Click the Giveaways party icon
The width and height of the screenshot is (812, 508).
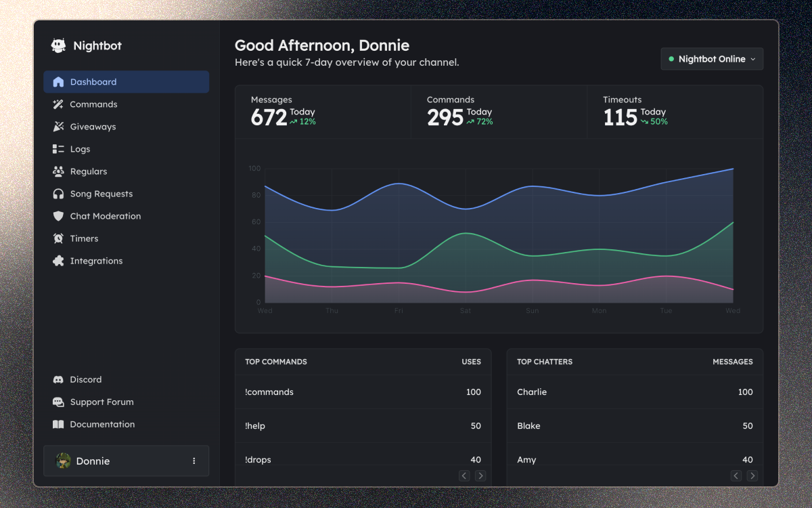click(58, 127)
